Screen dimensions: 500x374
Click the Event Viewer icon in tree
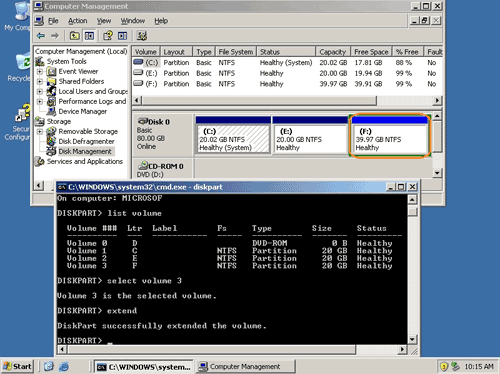(52, 71)
